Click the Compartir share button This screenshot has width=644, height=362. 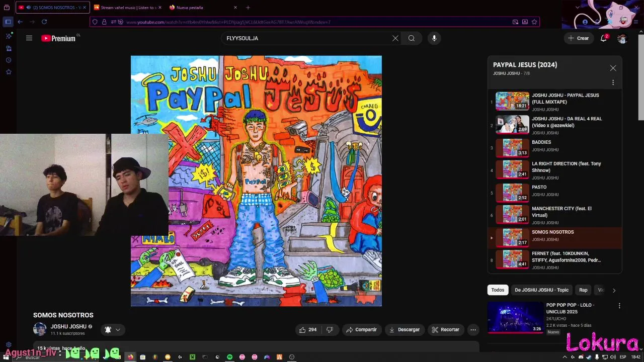tap(361, 330)
